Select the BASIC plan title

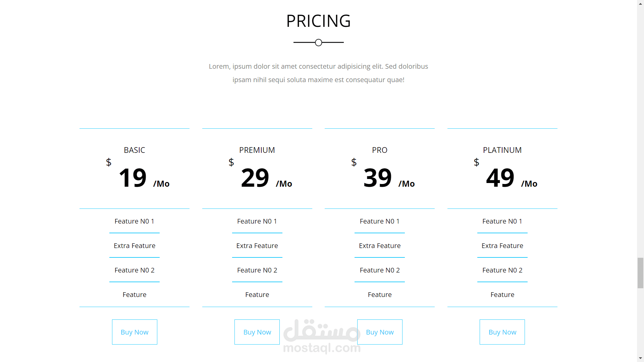pos(135,150)
